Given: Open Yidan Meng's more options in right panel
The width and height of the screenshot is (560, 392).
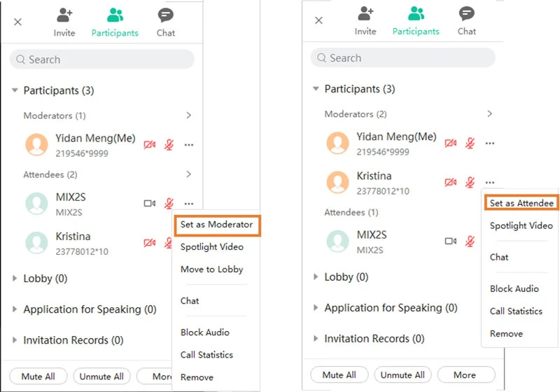Looking at the screenshot, I should click(490, 143).
